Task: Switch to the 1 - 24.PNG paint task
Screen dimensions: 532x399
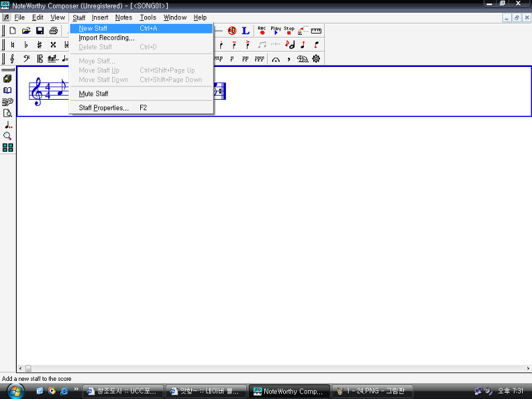Action: 372,391
